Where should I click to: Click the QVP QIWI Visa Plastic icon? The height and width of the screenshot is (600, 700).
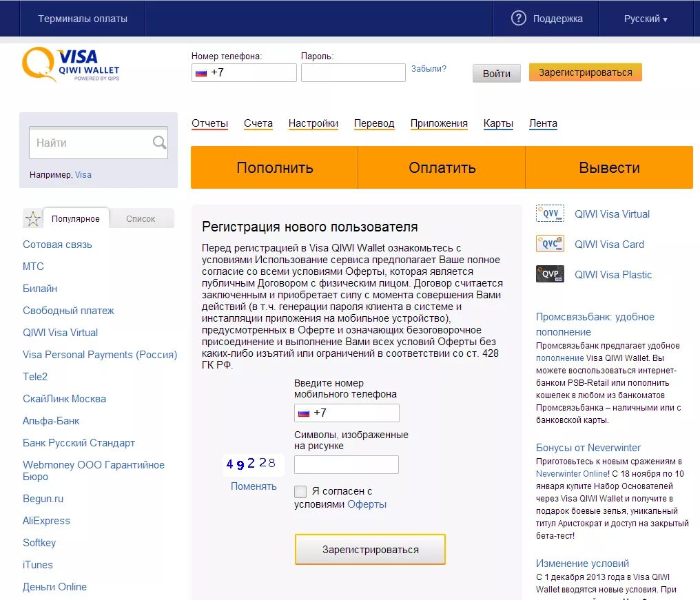[x=550, y=274]
